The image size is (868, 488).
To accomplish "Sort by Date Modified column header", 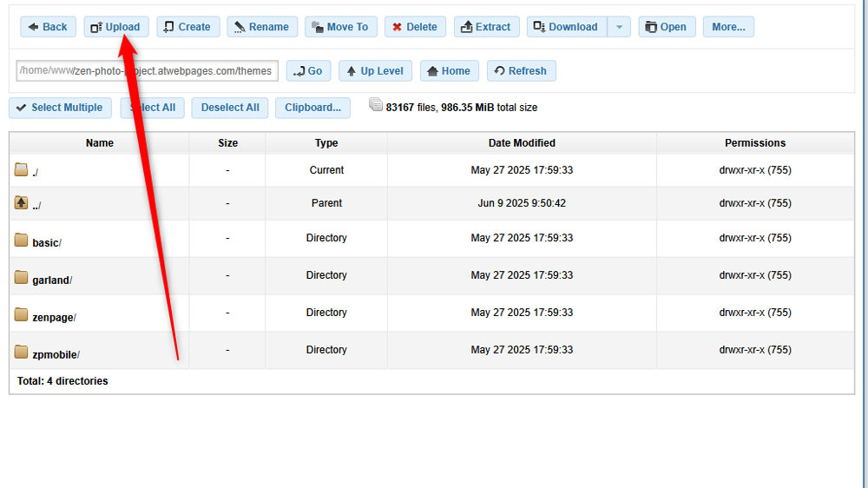I will pos(522,143).
